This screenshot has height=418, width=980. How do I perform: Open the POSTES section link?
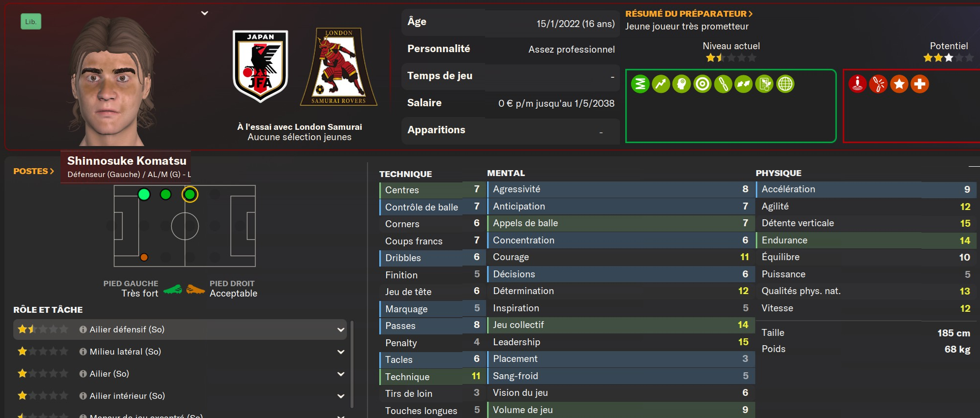click(x=33, y=171)
